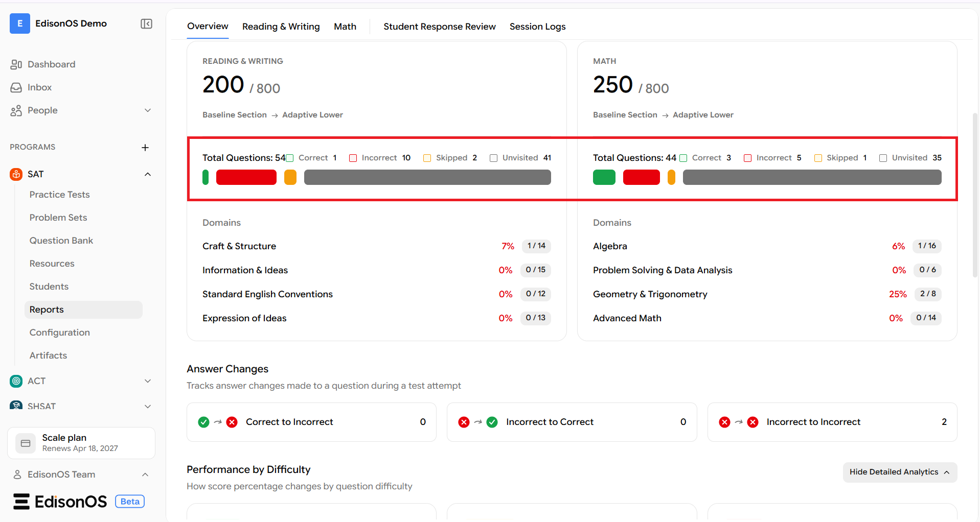This screenshot has width=980, height=522.
Task: Open Question Bank in the sidebar
Action: 61,241
